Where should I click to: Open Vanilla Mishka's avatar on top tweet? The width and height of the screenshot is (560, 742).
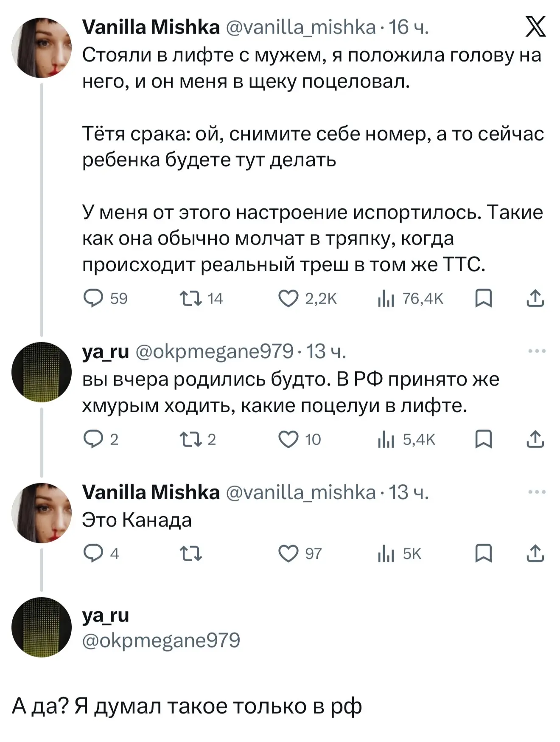tap(42, 48)
